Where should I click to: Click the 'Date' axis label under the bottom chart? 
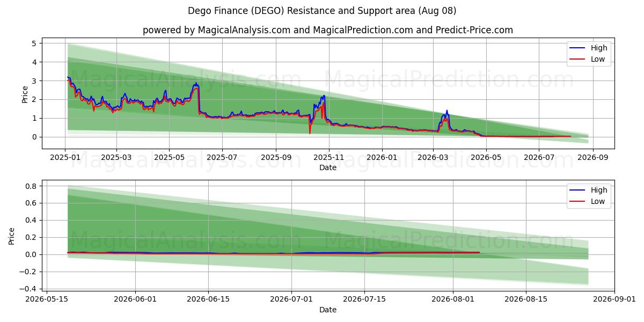328,310
